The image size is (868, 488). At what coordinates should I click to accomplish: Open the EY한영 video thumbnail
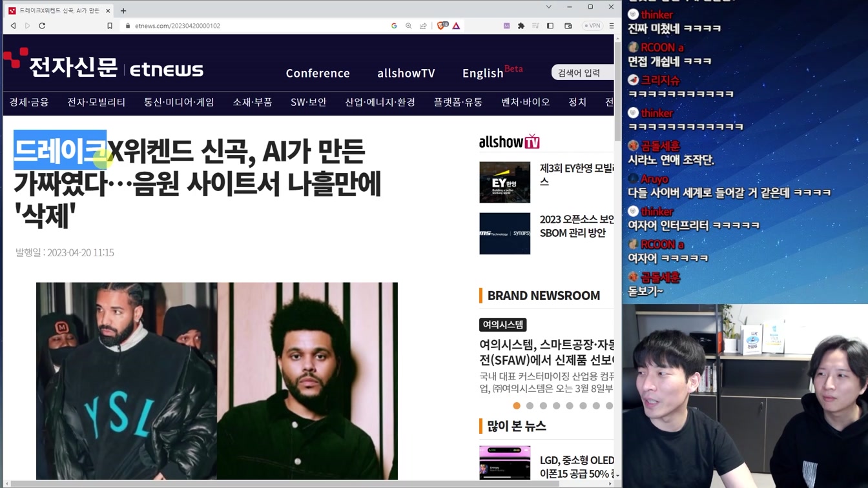tap(505, 182)
